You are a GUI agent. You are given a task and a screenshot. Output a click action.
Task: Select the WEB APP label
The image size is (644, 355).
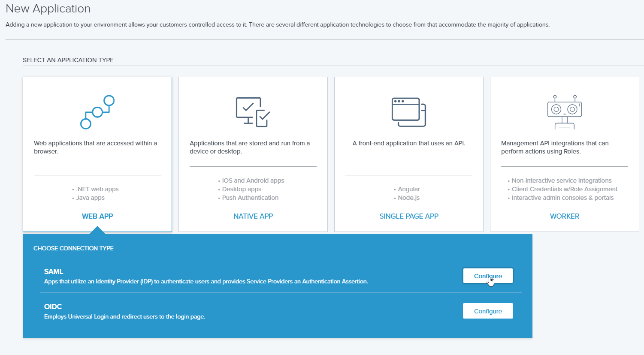click(97, 216)
